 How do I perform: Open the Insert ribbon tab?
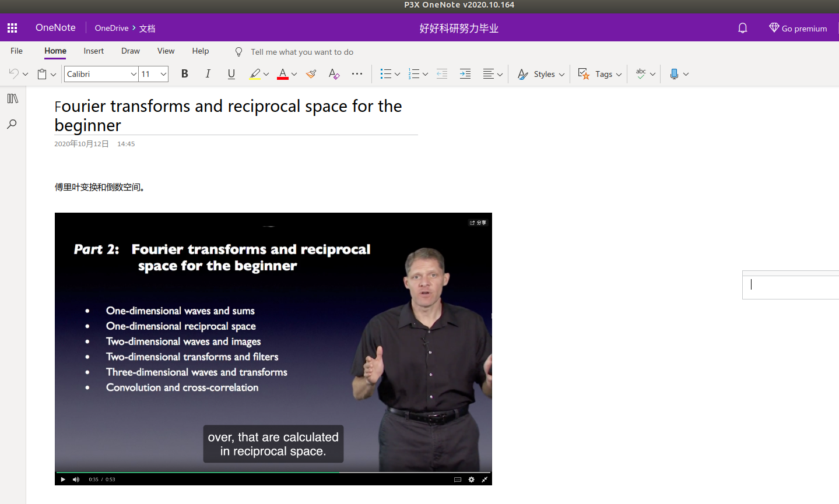pos(93,51)
